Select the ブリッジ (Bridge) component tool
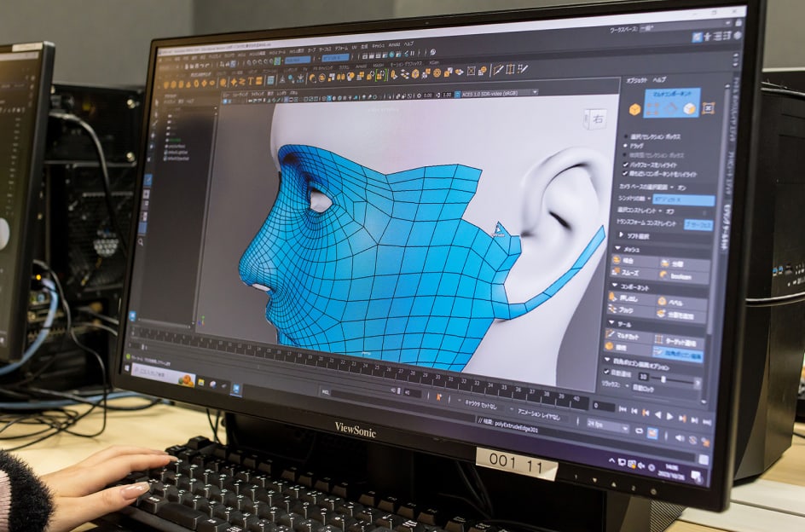The height and width of the screenshot is (532, 805). pos(630,310)
